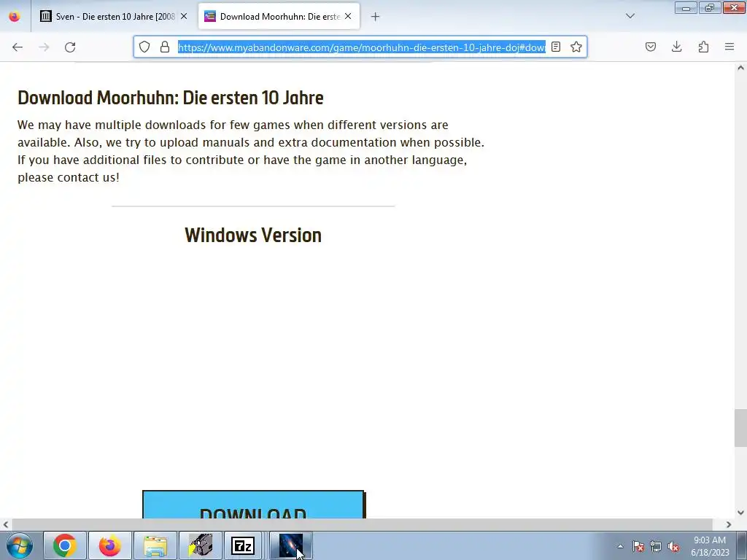This screenshot has height=560, width=747.
Task: Click the scroll left arrow
Action: (x=6, y=524)
